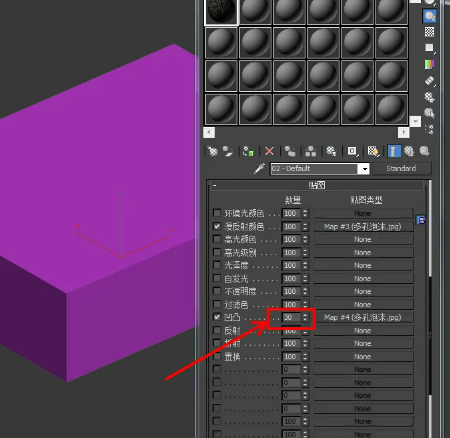
Task: Disable the 凹凸 bump map checkbox
Action: (x=217, y=317)
